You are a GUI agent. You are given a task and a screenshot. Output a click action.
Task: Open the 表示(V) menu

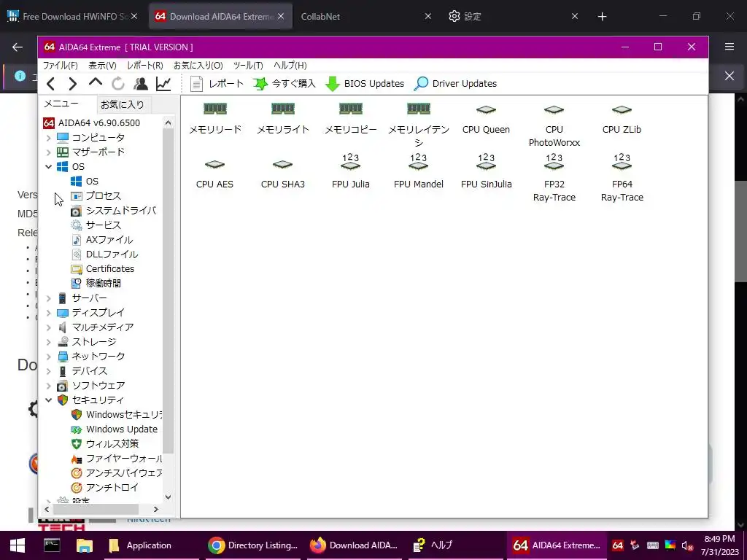[102, 65]
